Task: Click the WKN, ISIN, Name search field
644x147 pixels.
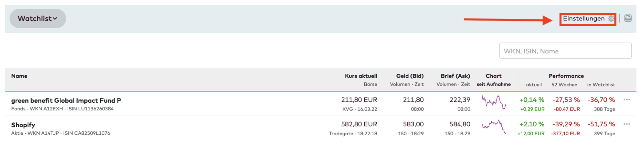Action: pyautogui.click(x=565, y=51)
